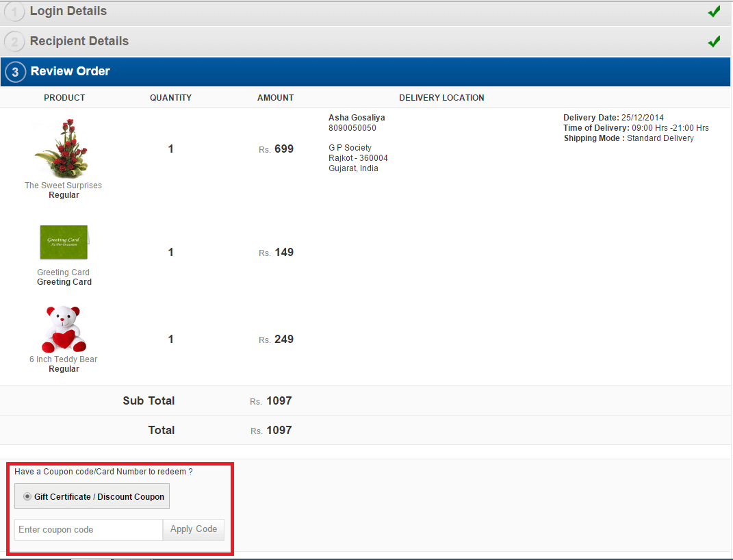Click the checkmark beside Recipient Details
Viewport: 733px width, 560px height.
pos(714,41)
